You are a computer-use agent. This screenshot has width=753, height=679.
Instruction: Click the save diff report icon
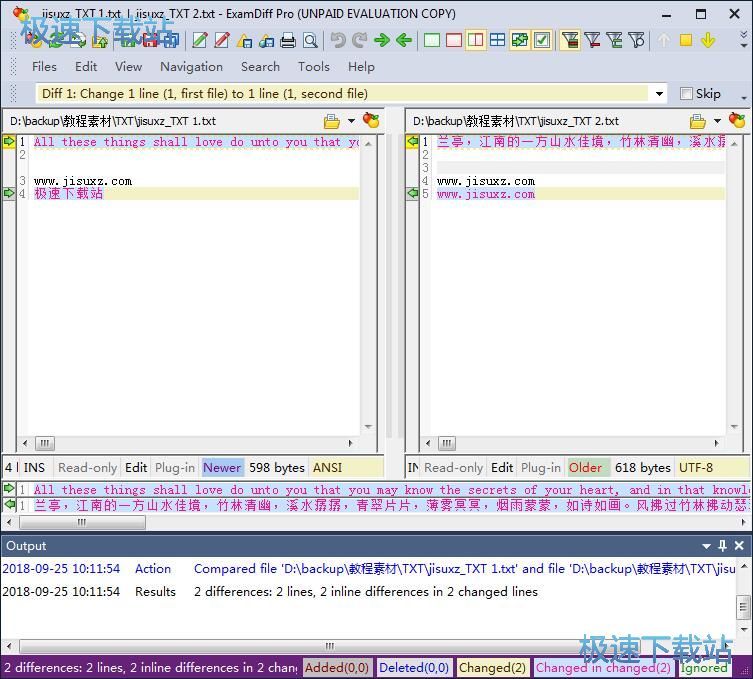click(x=244, y=40)
